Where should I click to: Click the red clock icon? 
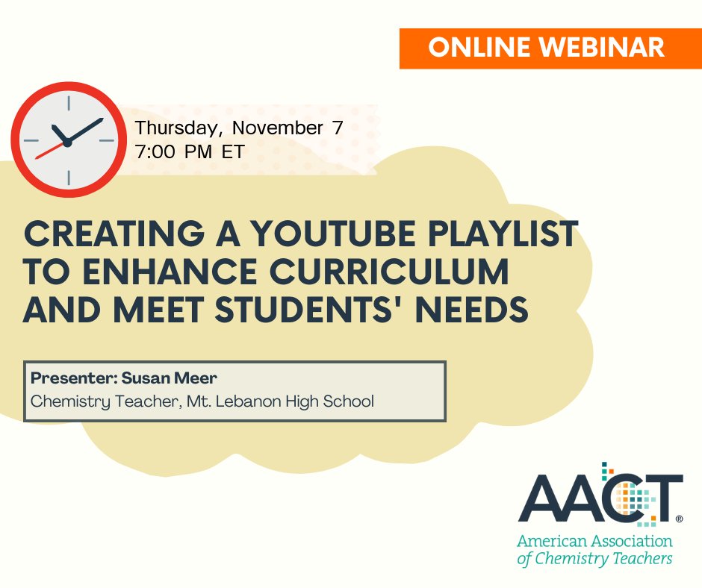point(69,140)
